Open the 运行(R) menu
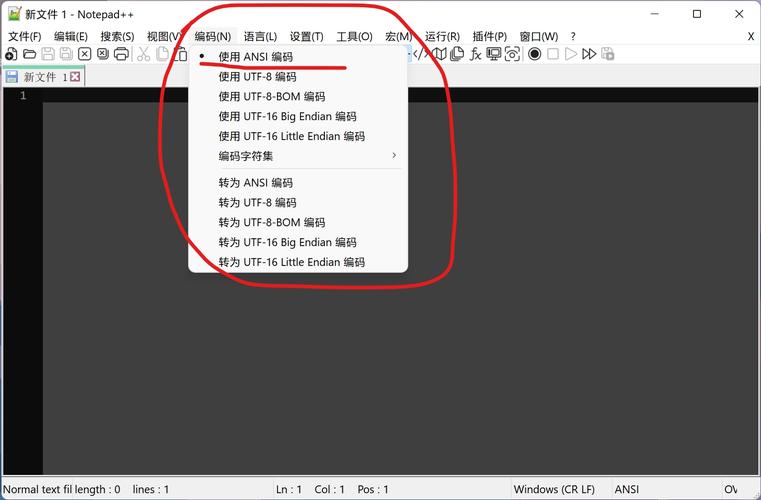This screenshot has height=500, width=761. point(442,36)
